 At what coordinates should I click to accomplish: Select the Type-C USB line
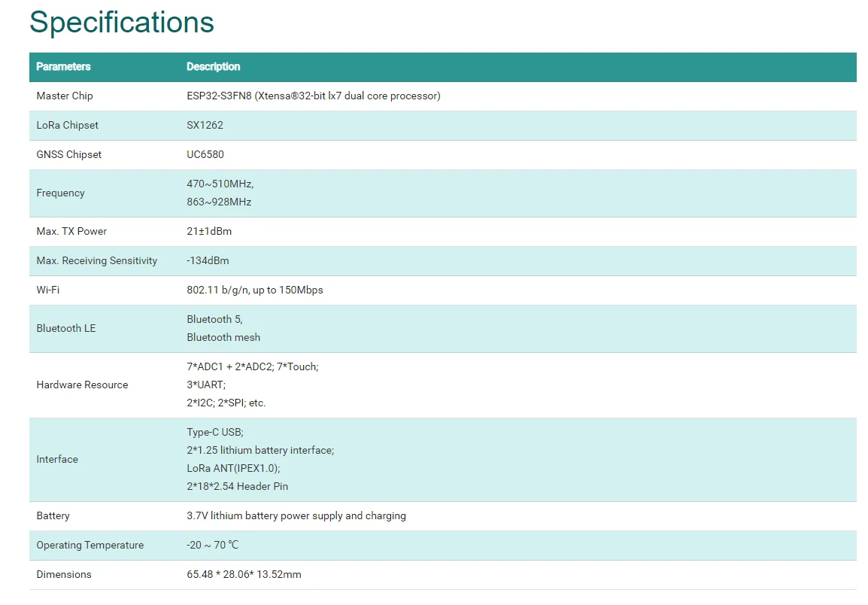pos(215,432)
